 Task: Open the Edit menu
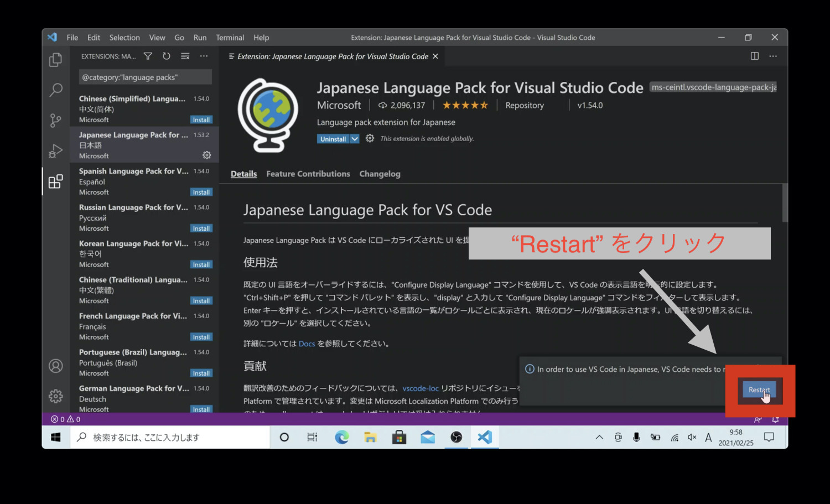[94, 38]
